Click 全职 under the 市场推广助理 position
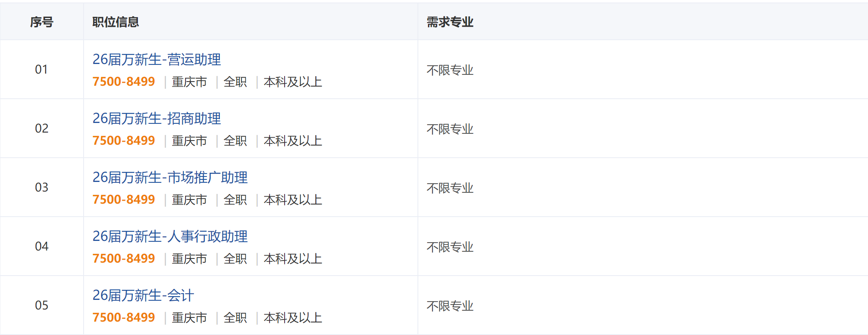868x335 pixels. pyautogui.click(x=235, y=200)
